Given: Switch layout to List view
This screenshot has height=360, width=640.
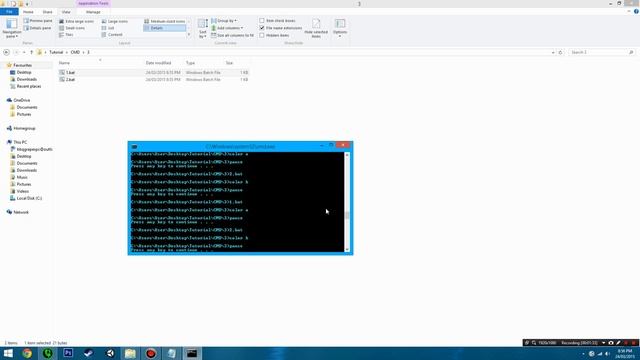Looking at the screenshot, I should click(108, 28).
